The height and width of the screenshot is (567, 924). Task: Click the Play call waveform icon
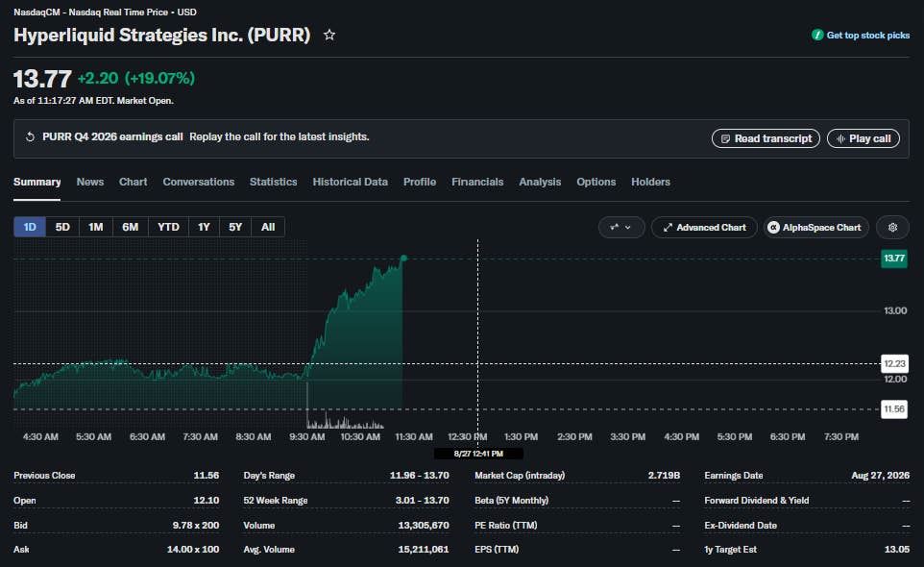tap(840, 139)
